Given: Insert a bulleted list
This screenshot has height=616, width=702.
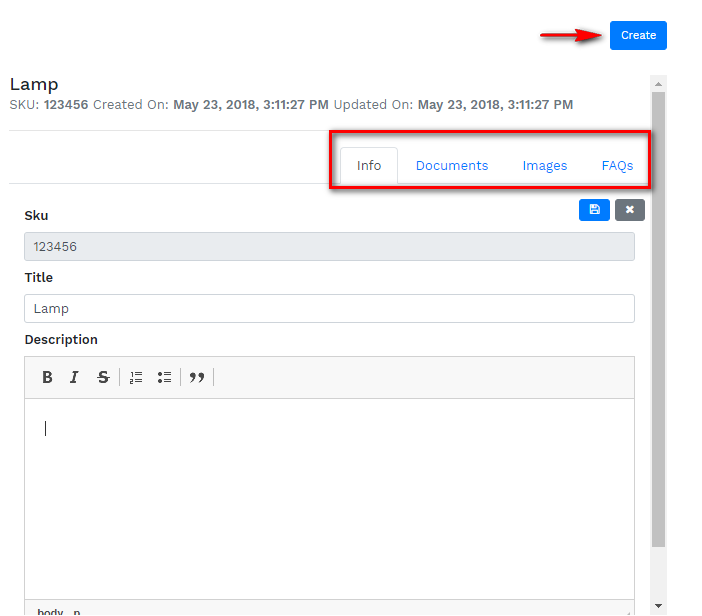Looking at the screenshot, I should [164, 377].
